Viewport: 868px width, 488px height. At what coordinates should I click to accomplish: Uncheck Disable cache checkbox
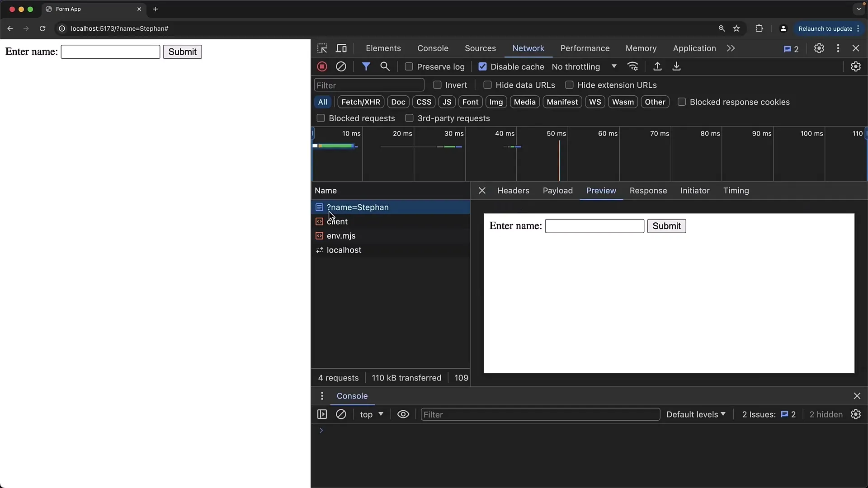pyautogui.click(x=482, y=66)
